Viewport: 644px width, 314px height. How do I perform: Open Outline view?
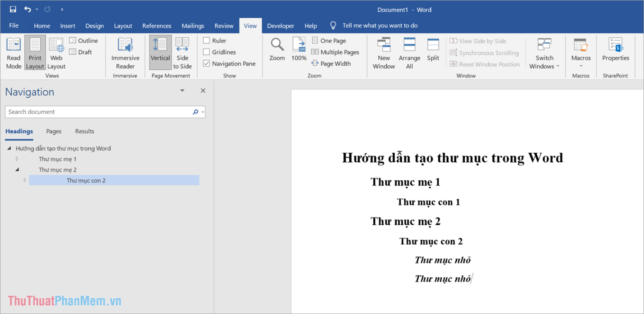[84, 41]
